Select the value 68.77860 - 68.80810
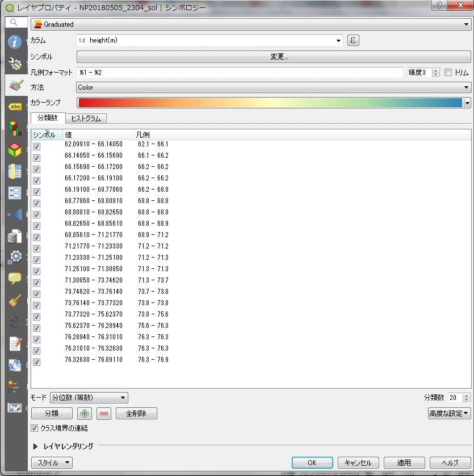Image resolution: width=474 pixels, height=476 pixels. (x=94, y=201)
